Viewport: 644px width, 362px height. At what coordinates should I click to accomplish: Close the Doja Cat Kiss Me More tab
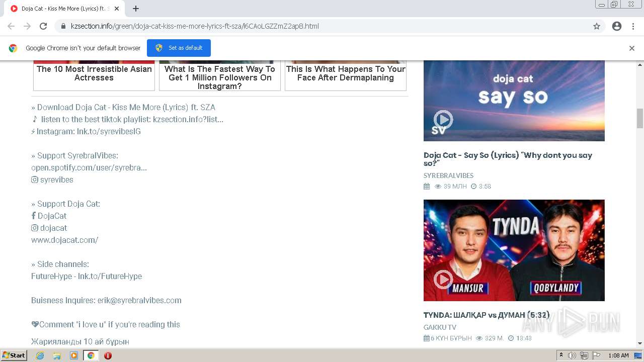(117, 9)
